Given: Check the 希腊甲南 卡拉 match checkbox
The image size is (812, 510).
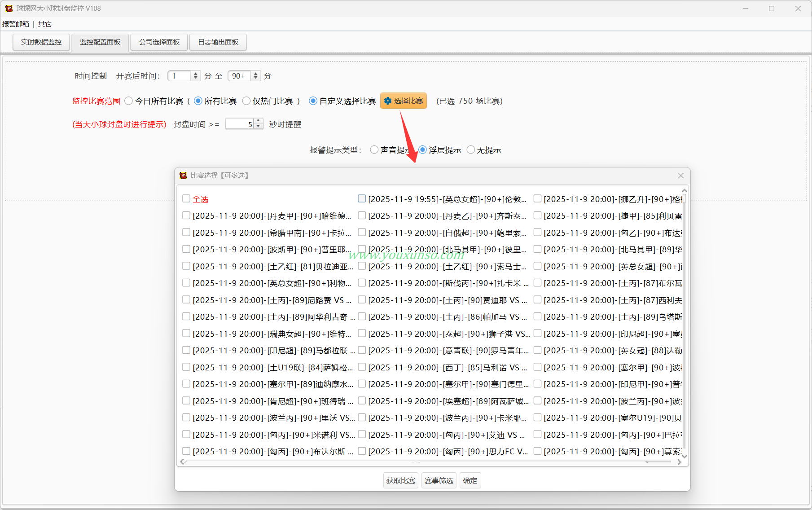Looking at the screenshot, I should pos(186,232).
